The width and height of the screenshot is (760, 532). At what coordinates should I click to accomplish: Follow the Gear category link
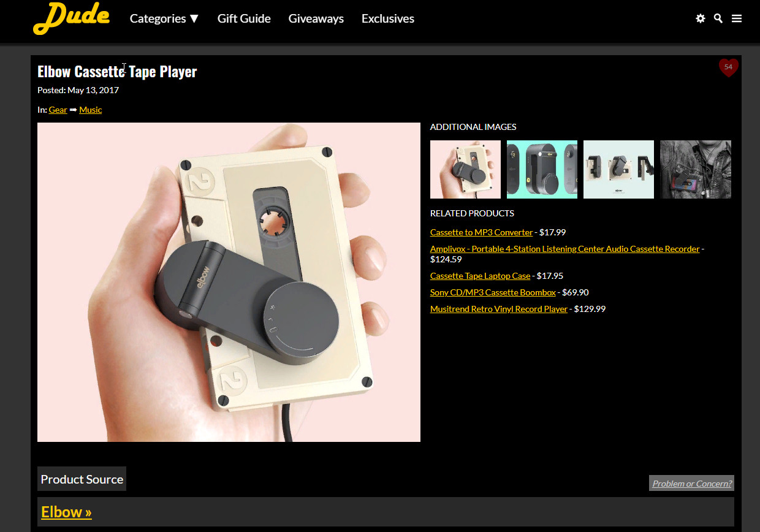[x=58, y=110]
